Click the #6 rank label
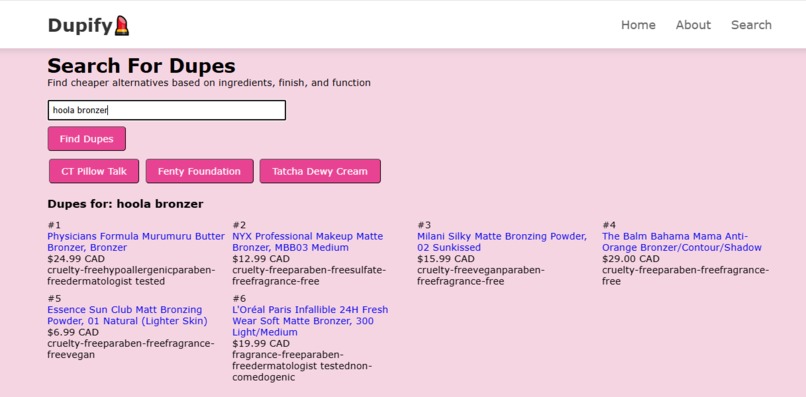Screen dimensions: 806x397 239,298
